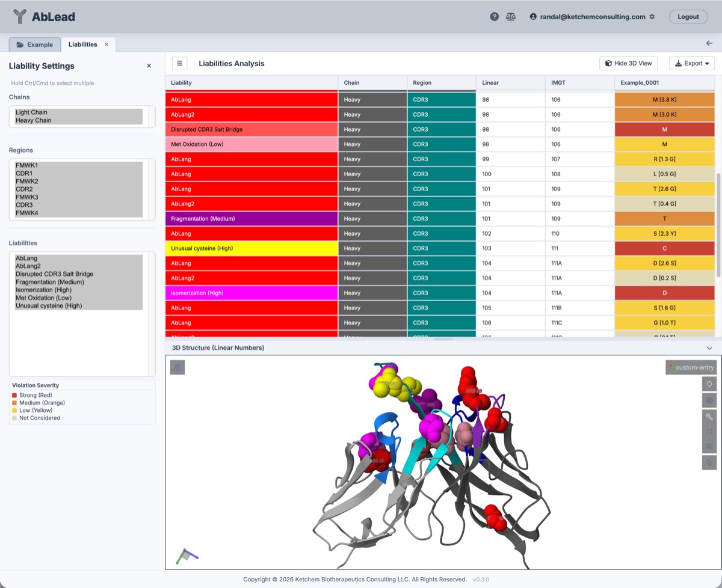722x588 pixels.
Task: Switch to the Example tab
Action: point(35,44)
